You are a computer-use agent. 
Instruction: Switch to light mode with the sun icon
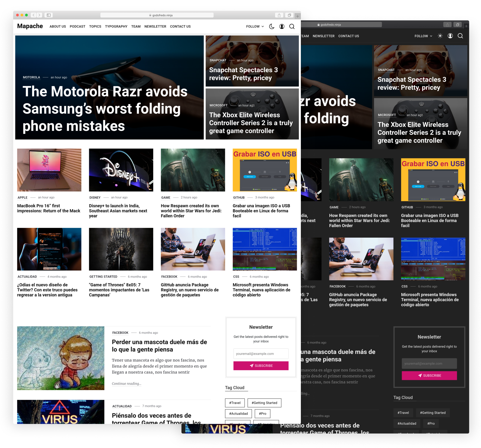[440, 36]
